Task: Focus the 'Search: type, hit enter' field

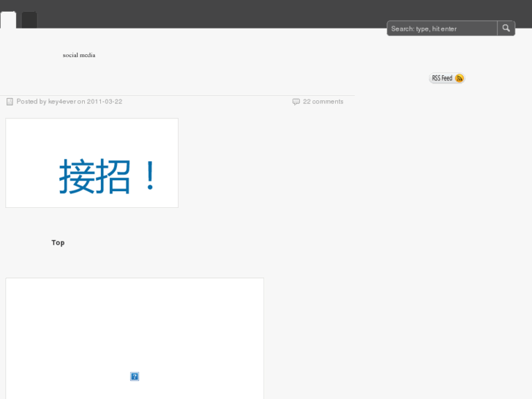Action: click(x=442, y=29)
